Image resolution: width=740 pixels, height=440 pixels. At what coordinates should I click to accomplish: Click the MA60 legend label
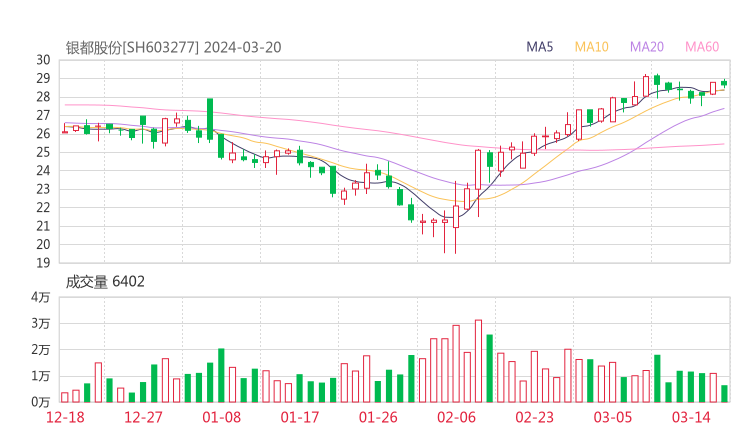point(702,47)
